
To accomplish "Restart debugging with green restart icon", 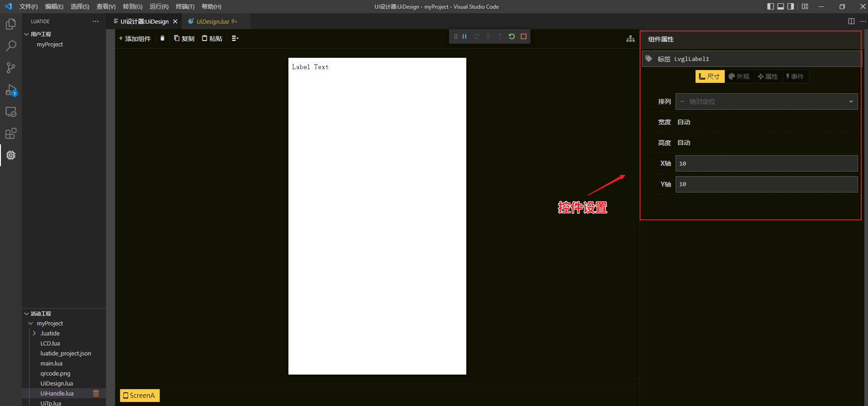I will 512,36.
